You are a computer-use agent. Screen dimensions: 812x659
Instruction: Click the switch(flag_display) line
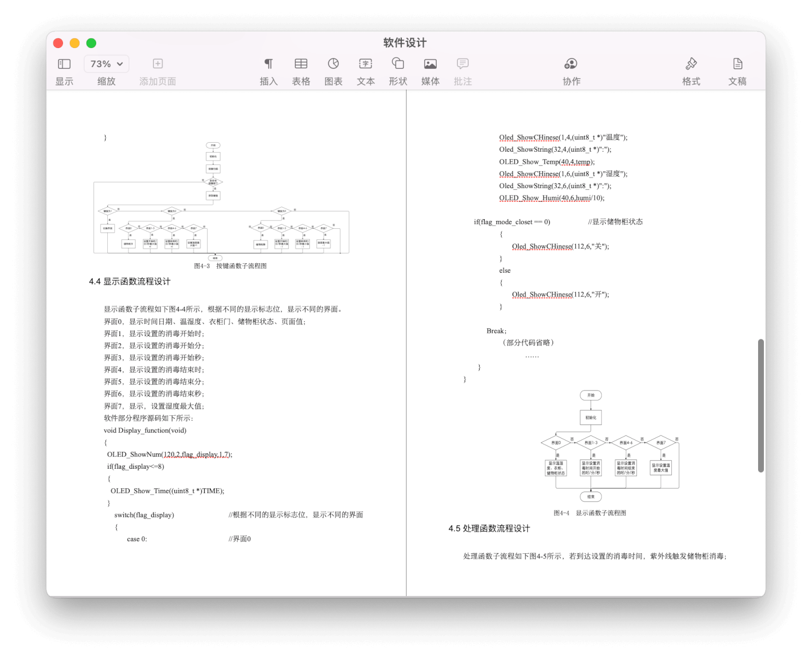[144, 515]
